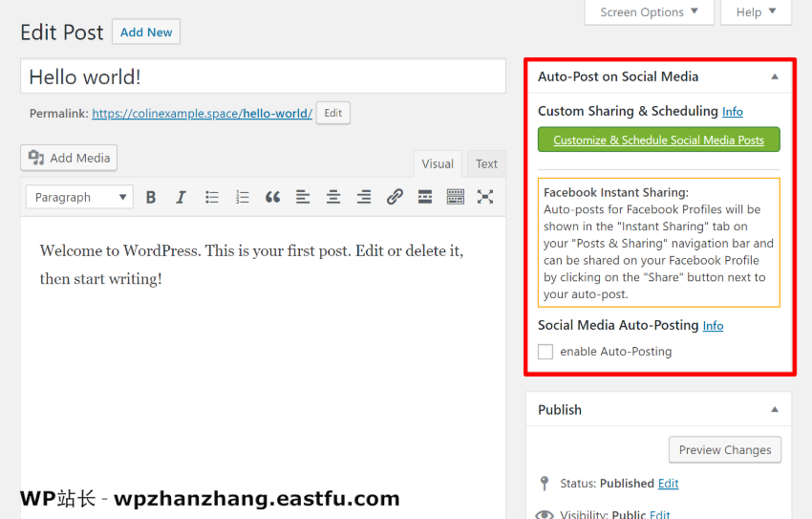
Task: Open the Help dropdown
Action: point(756,11)
